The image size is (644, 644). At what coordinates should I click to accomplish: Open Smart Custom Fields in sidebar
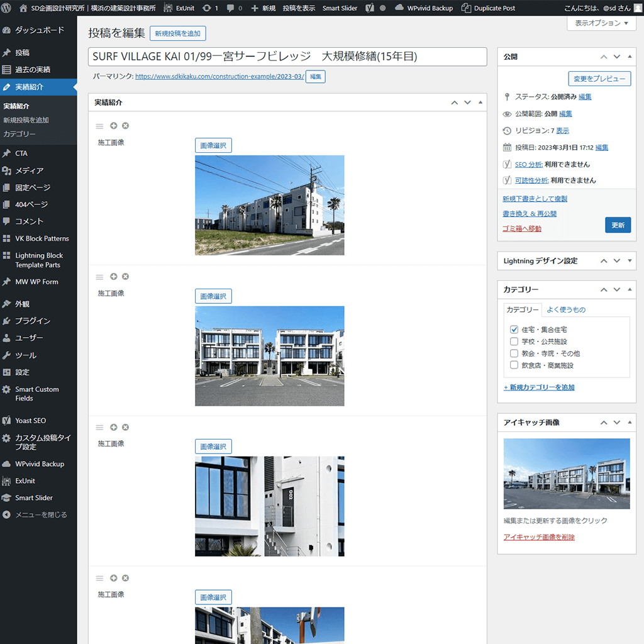(38, 394)
